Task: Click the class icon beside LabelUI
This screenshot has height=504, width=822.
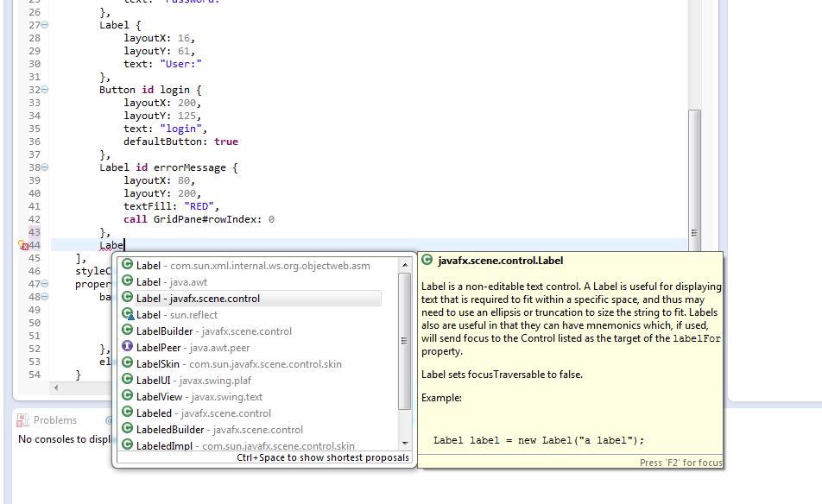Action: [127, 380]
